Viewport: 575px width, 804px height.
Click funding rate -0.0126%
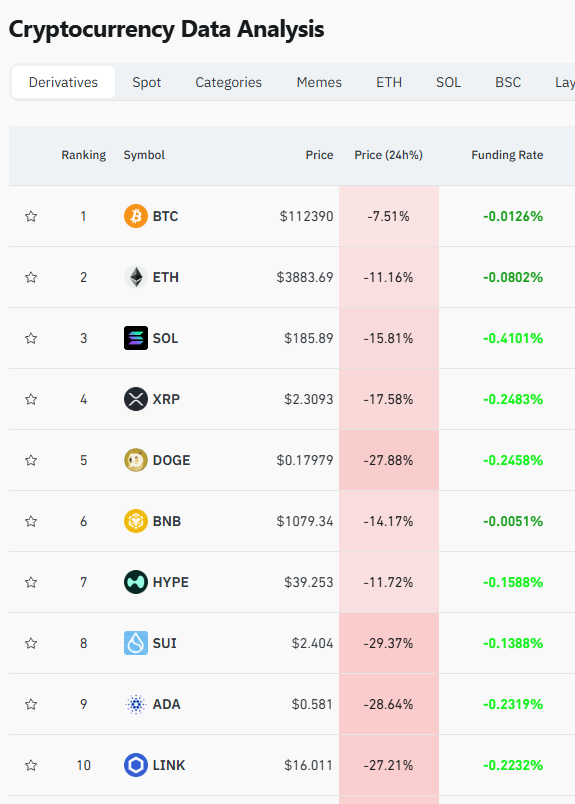click(x=513, y=216)
